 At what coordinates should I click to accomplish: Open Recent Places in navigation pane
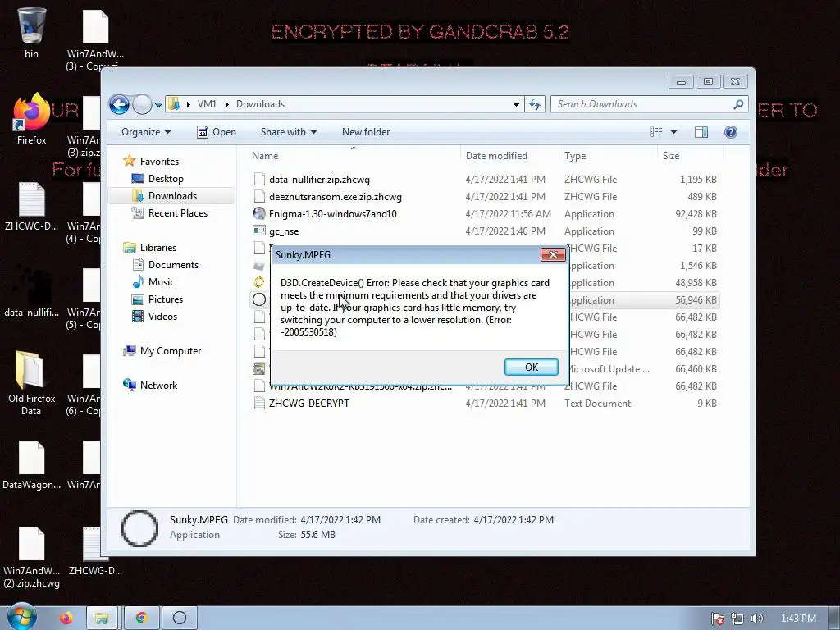(x=177, y=212)
